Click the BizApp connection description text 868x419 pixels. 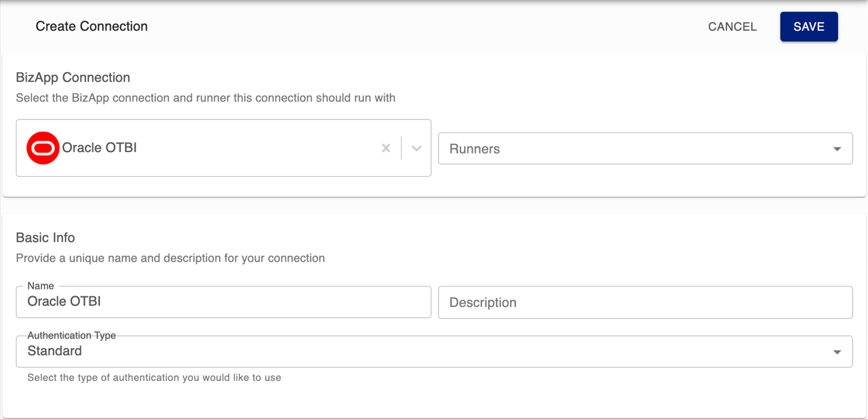[x=204, y=97]
